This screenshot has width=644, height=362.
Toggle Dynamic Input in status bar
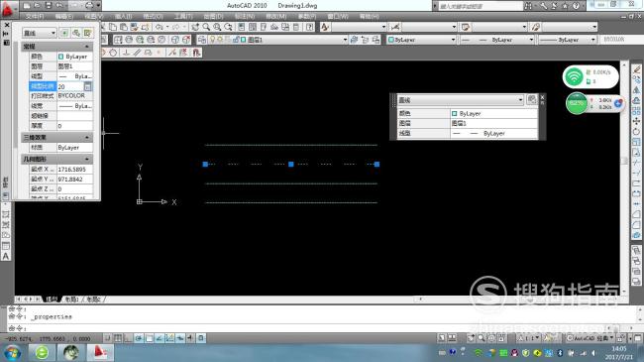point(180,338)
